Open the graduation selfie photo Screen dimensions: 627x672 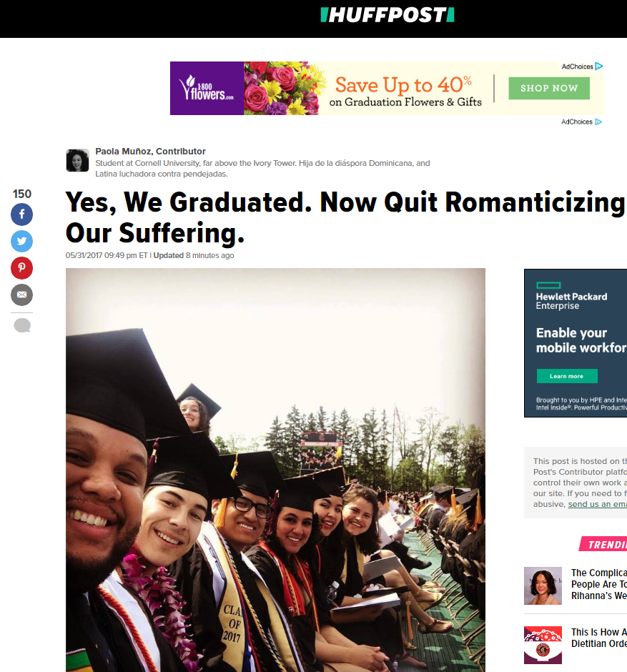tap(275, 470)
